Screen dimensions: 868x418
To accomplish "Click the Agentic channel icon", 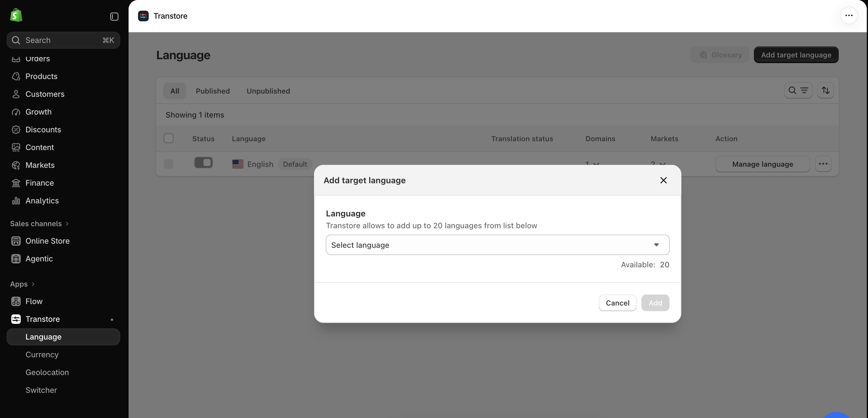I will click(x=16, y=259).
